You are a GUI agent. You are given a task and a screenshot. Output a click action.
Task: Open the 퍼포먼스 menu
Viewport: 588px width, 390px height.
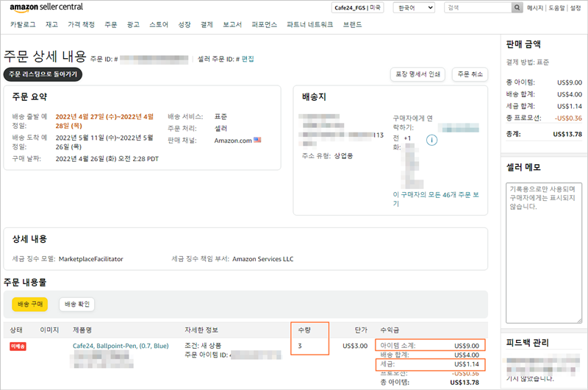point(264,25)
